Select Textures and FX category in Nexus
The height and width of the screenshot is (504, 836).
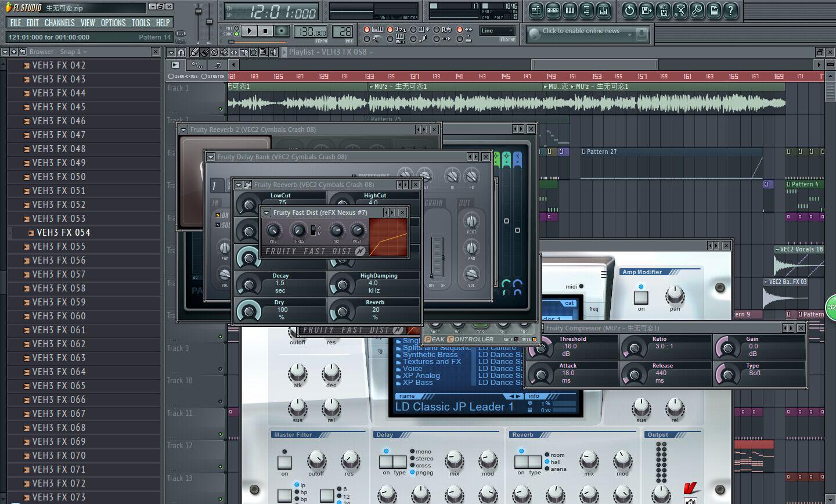point(431,361)
